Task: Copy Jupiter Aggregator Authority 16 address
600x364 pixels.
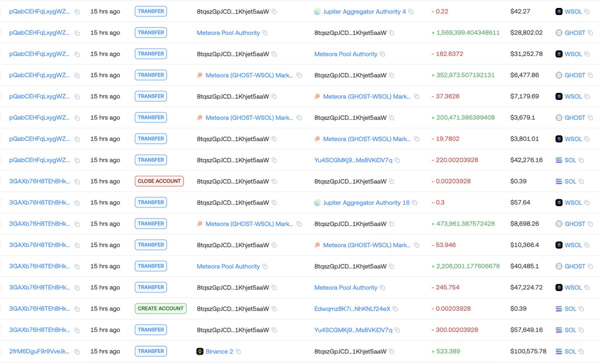Action: (414, 203)
